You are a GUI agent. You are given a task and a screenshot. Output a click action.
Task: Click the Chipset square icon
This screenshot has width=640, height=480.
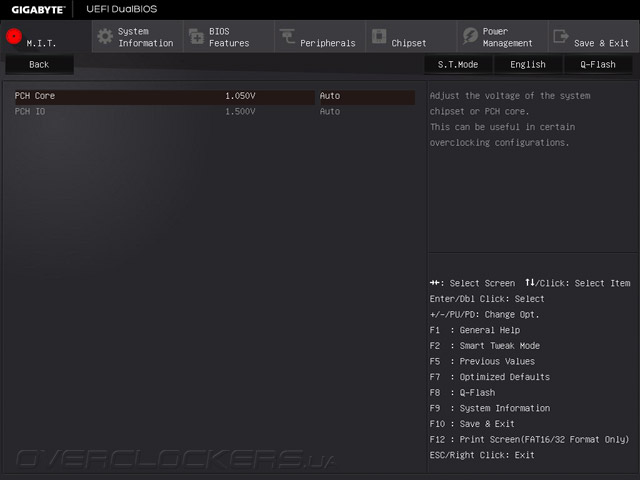click(379, 36)
